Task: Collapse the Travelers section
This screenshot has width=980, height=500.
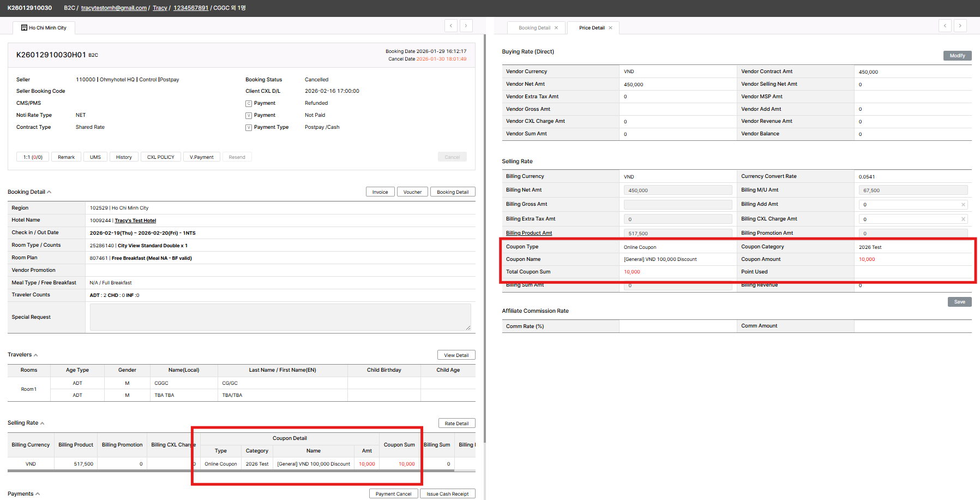Action: click(x=36, y=355)
